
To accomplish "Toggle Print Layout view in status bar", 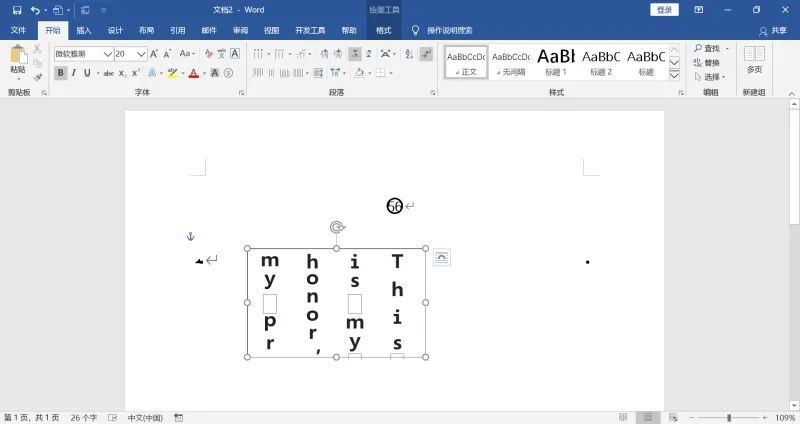I will tap(647, 417).
